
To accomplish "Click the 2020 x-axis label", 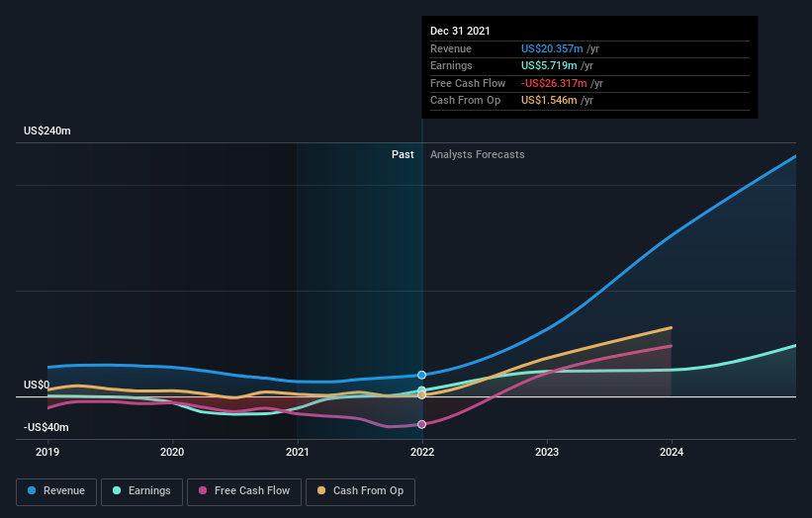I will point(172,453).
